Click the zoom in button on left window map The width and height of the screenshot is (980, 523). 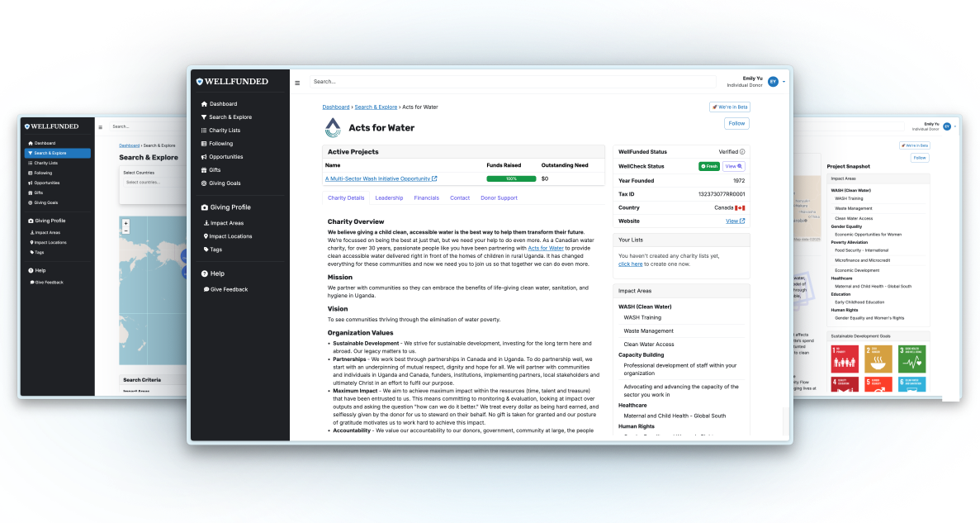(125, 223)
